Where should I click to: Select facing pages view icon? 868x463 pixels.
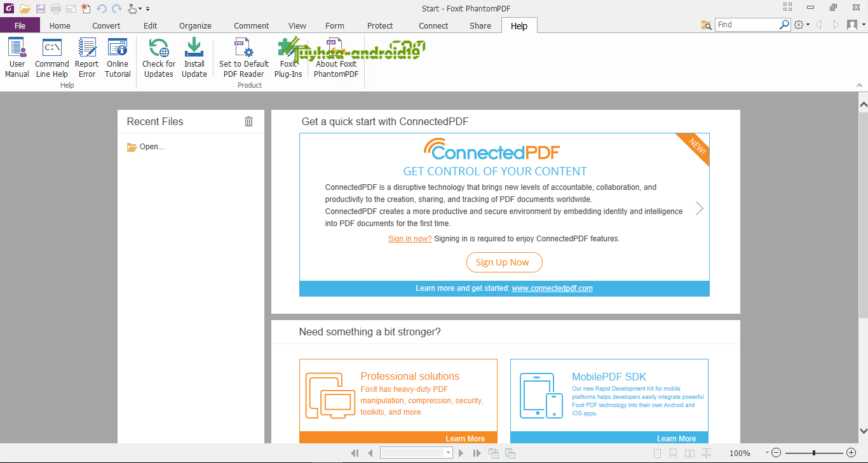[690, 453]
